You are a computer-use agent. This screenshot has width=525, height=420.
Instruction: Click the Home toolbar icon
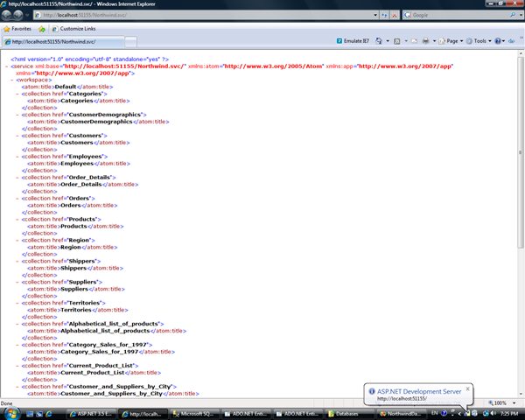379,41
